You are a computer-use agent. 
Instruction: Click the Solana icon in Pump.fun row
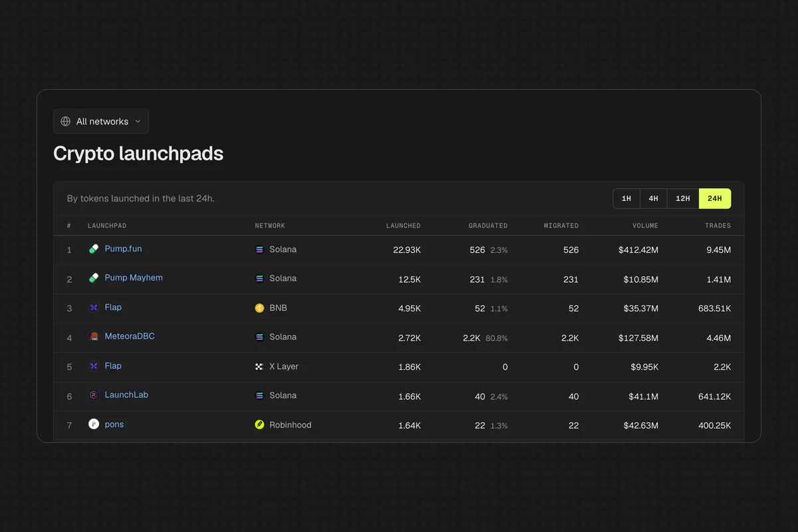(x=260, y=250)
